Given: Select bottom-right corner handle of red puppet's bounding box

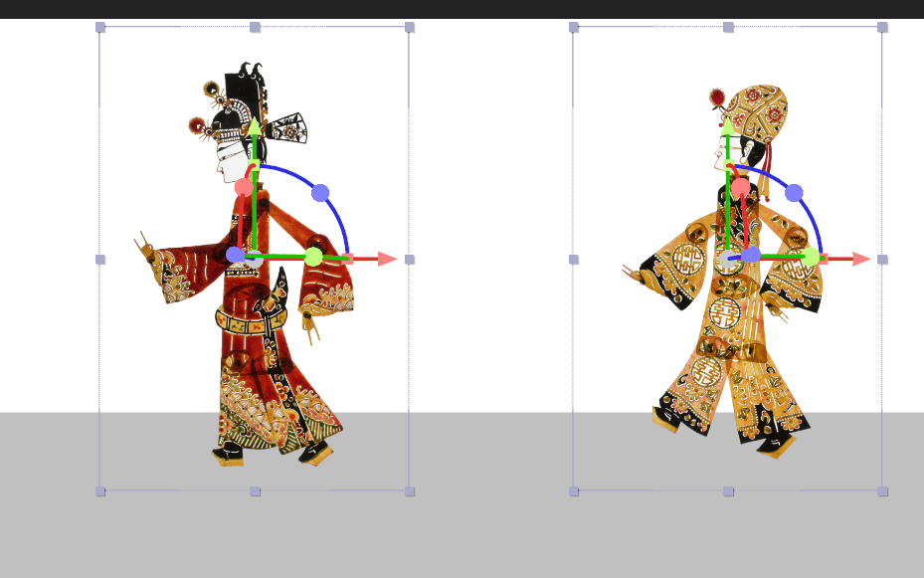Looking at the screenshot, I should [410, 491].
